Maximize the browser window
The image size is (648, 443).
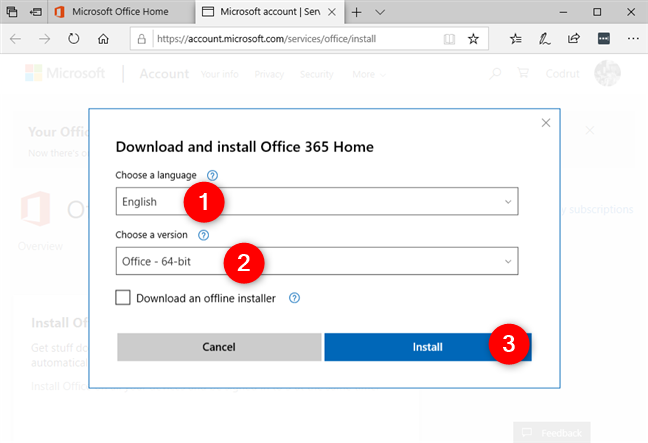click(597, 12)
